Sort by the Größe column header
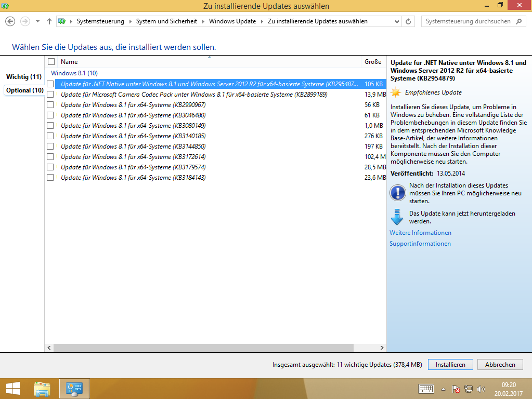The image size is (532, 399). click(x=373, y=62)
